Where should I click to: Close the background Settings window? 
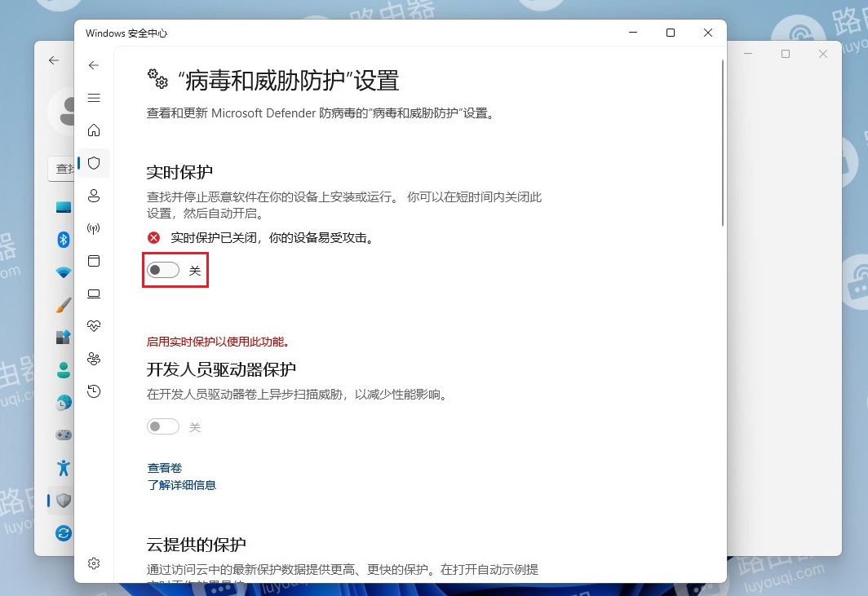pyautogui.click(x=823, y=54)
